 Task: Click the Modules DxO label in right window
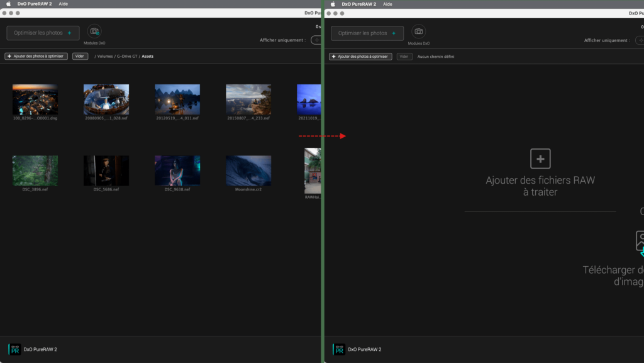[x=418, y=43]
